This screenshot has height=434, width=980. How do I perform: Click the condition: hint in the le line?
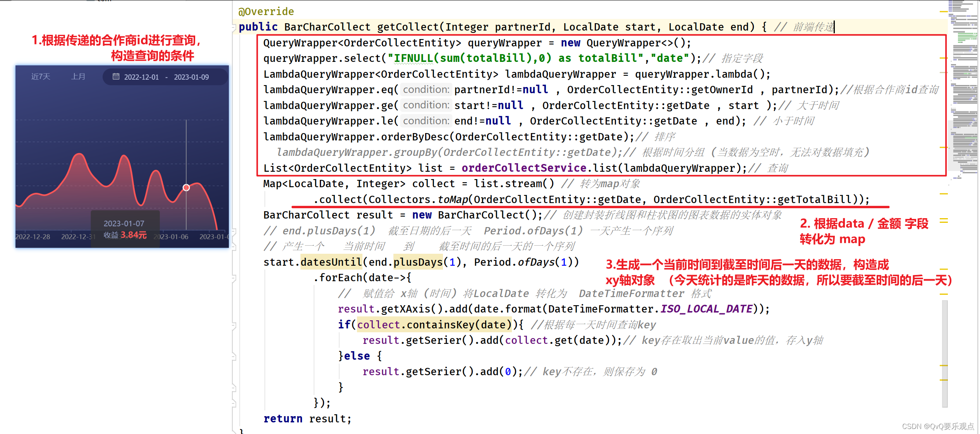[426, 121]
